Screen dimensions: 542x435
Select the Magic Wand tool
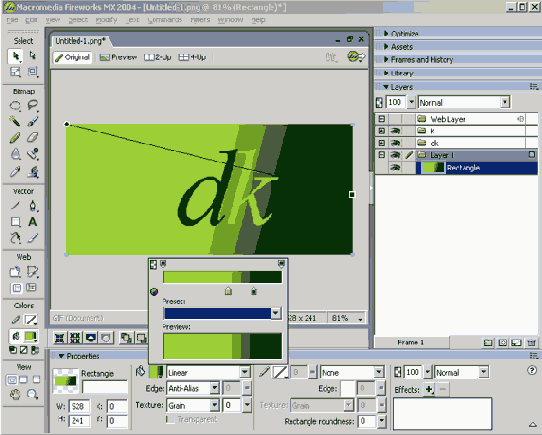[x=15, y=121]
